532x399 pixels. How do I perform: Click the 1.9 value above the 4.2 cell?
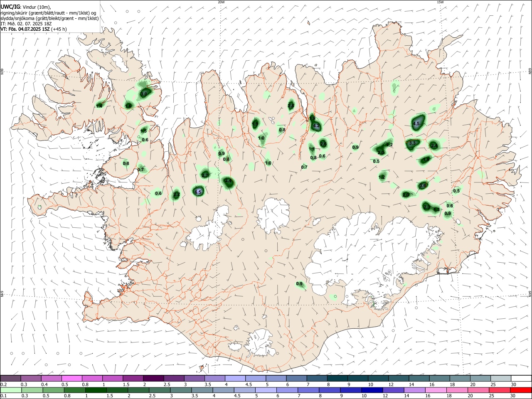click(x=312, y=118)
